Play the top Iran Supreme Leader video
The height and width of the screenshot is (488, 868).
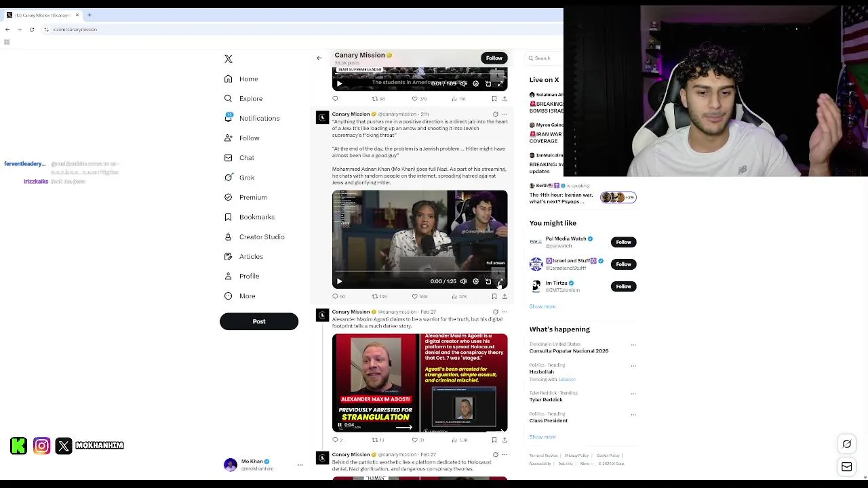pos(340,83)
